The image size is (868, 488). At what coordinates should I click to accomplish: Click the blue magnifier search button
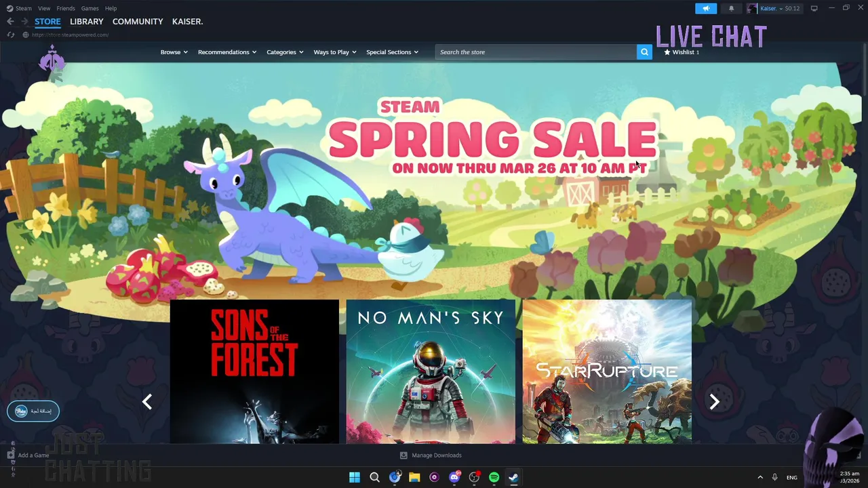click(644, 52)
